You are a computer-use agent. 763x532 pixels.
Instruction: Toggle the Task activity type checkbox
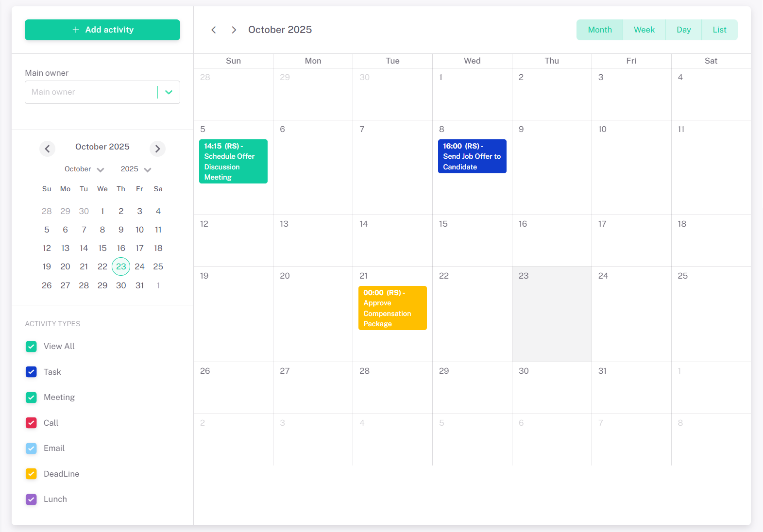[31, 372]
